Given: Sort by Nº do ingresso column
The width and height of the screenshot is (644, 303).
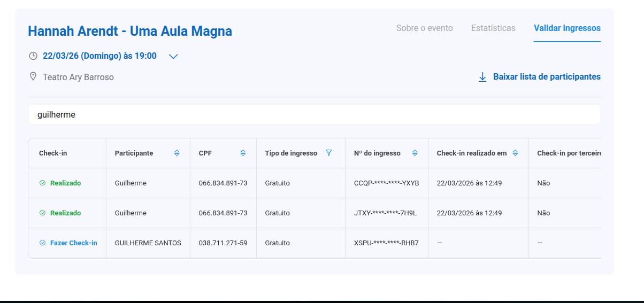Looking at the screenshot, I should coord(415,153).
